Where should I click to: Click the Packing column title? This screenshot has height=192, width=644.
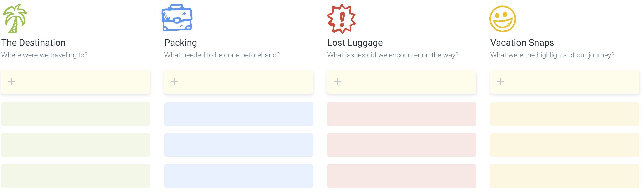(180, 43)
